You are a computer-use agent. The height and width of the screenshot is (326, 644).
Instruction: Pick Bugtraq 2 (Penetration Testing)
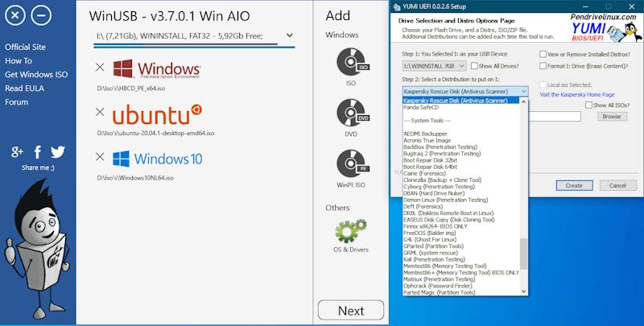pyautogui.click(x=442, y=154)
